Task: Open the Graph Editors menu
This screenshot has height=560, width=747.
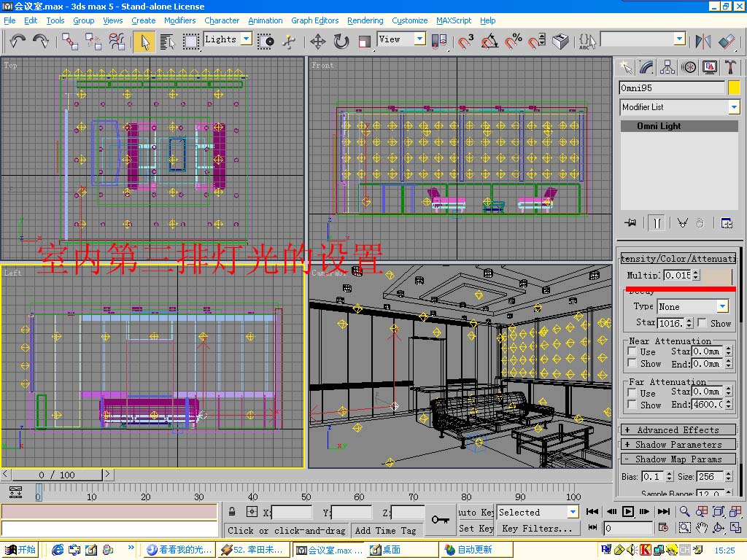Action: tap(314, 20)
